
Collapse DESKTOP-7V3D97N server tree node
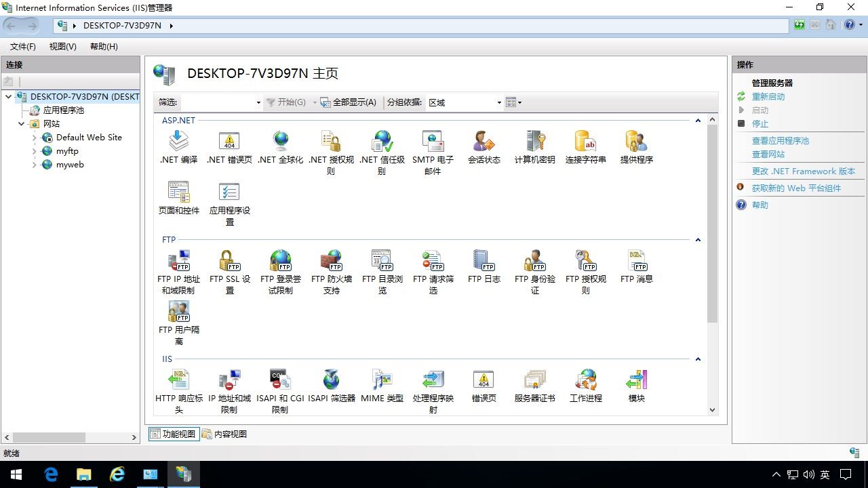click(8, 97)
